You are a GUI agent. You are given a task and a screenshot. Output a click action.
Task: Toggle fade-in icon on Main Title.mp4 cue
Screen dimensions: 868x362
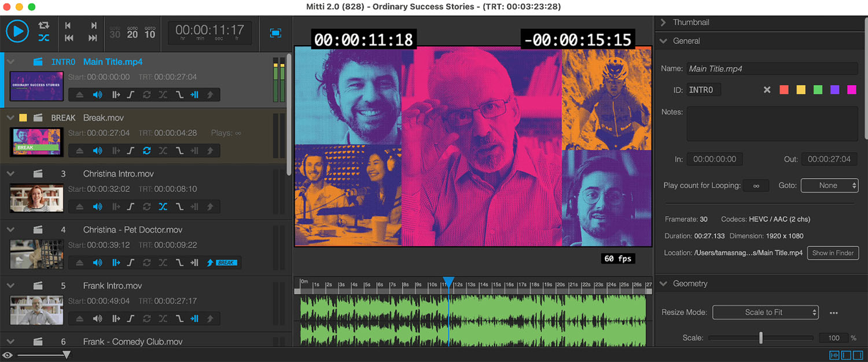click(131, 95)
